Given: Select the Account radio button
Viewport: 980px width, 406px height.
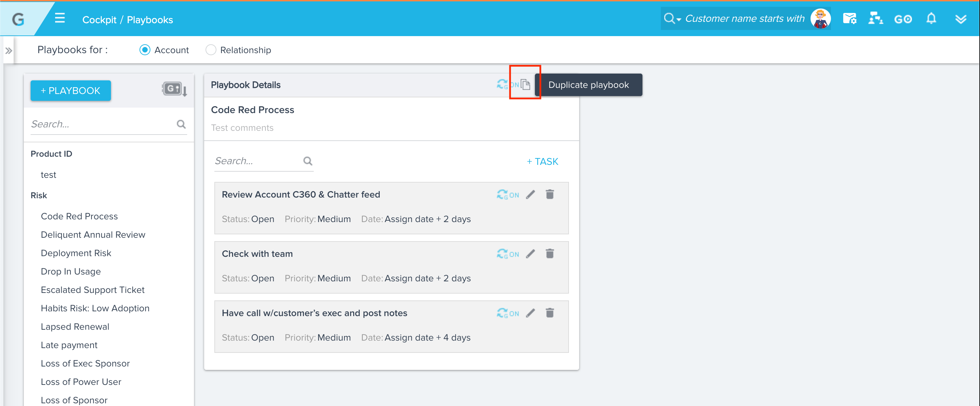Looking at the screenshot, I should [x=145, y=50].
